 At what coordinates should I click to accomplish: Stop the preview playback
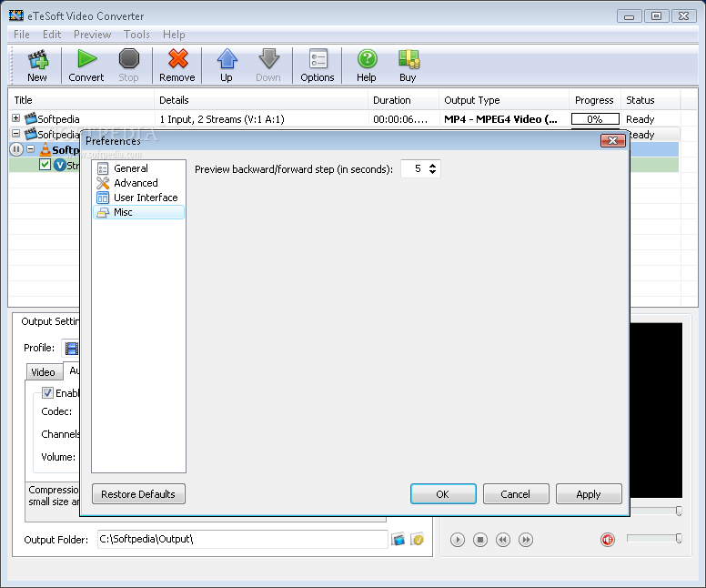(x=480, y=540)
